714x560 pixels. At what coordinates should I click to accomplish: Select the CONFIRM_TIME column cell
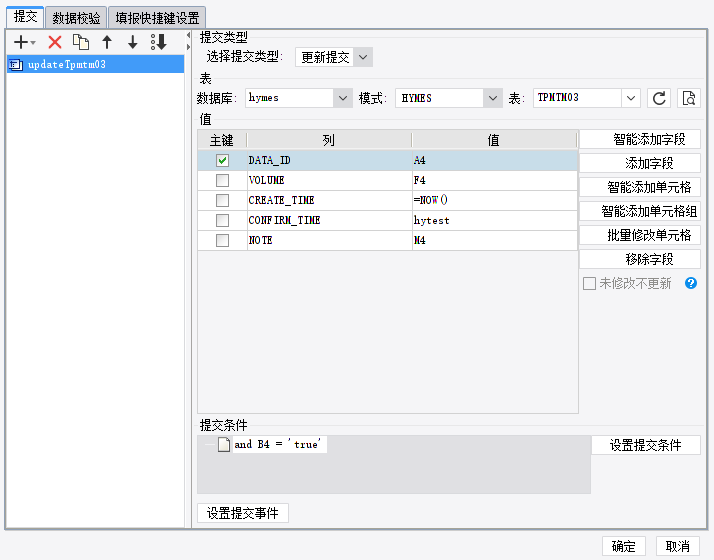coord(329,220)
